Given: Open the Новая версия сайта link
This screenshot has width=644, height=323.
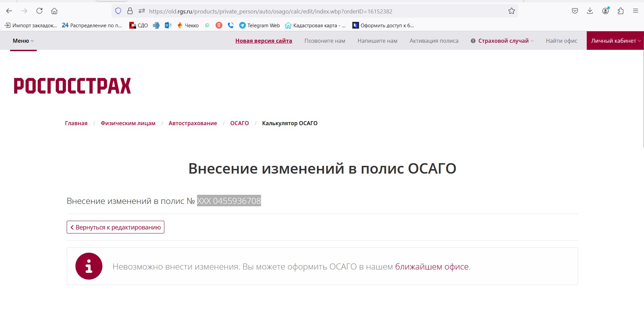Looking at the screenshot, I should coord(264,41).
